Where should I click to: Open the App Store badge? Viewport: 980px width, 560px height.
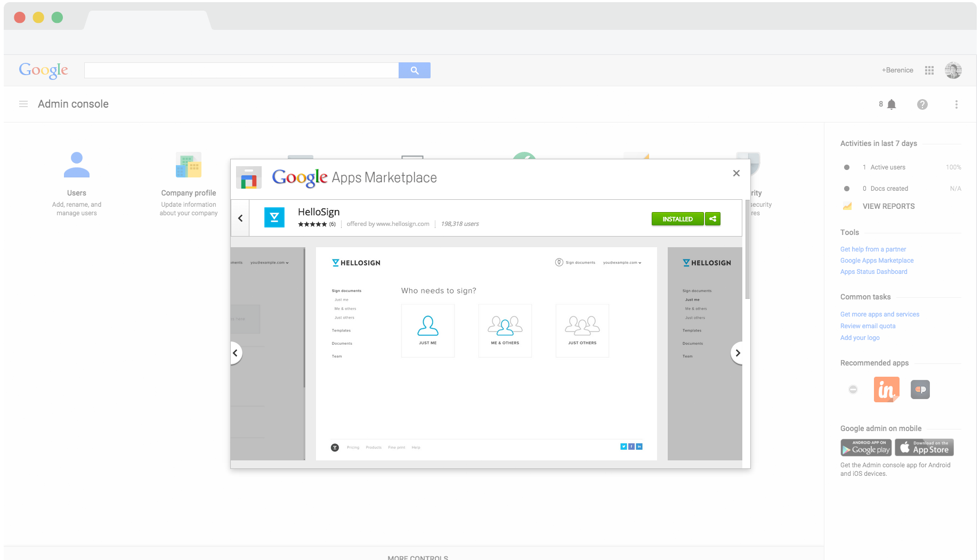[925, 448]
